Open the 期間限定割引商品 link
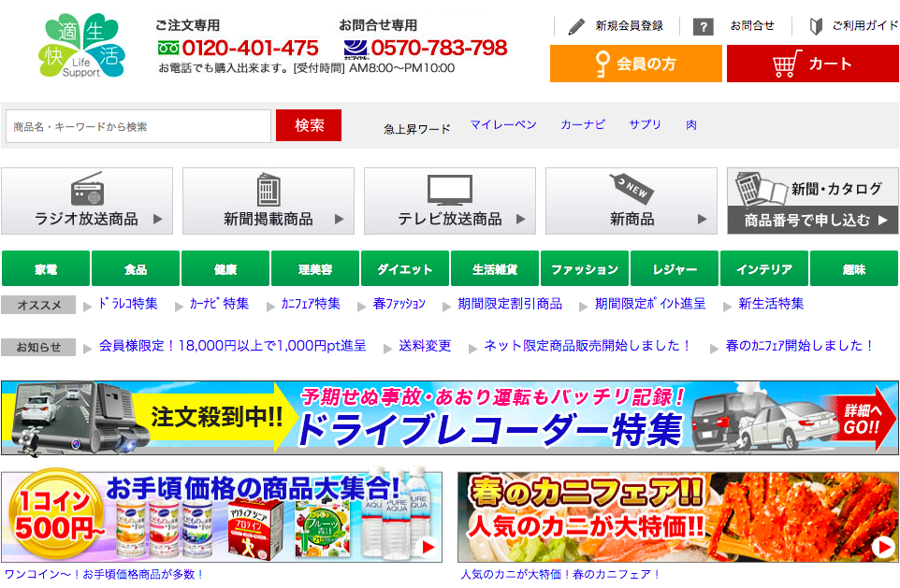 pyautogui.click(x=510, y=304)
